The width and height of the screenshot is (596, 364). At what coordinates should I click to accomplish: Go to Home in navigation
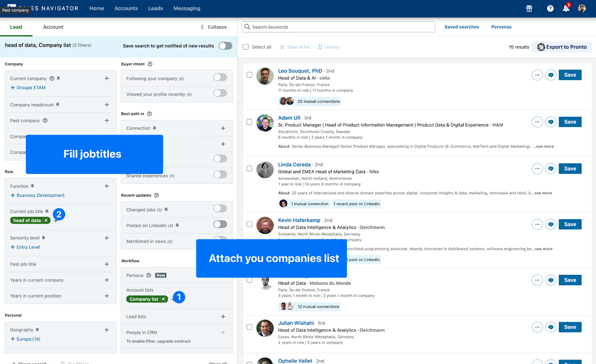97,8
